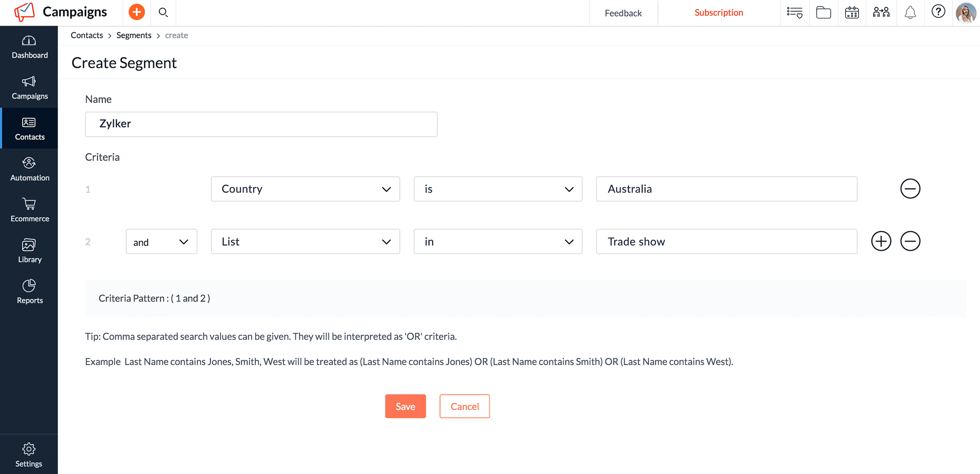The image size is (980, 474).
Task: Click Cancel to discard segment
Action: tap(464, 407)
